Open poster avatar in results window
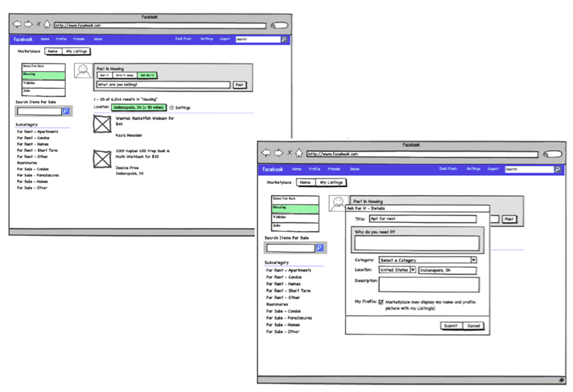This screenshot has width=573, height=392. click(83, 70)
